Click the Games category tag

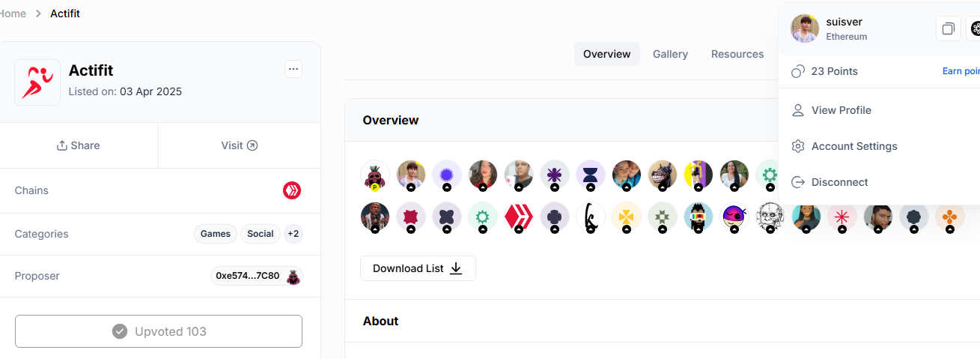coord(216,234)
